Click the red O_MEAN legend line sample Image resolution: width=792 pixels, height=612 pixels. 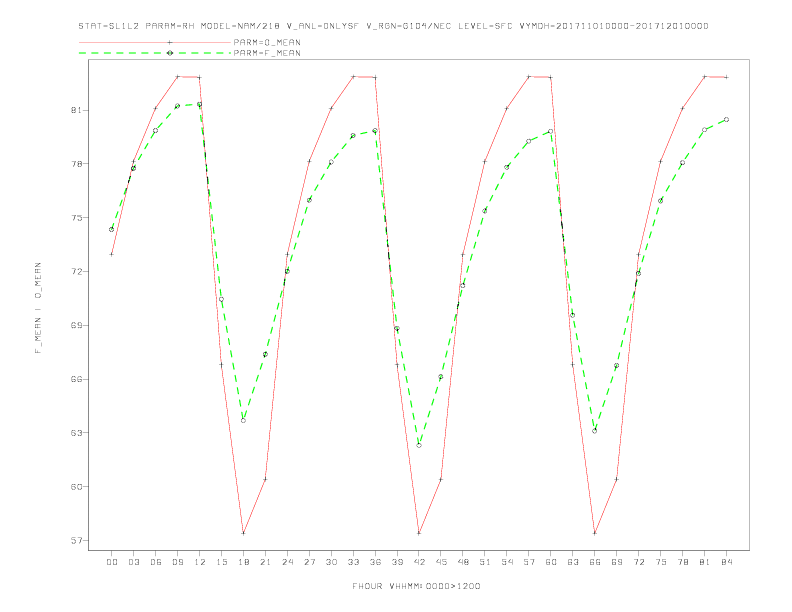coord(155,42)
